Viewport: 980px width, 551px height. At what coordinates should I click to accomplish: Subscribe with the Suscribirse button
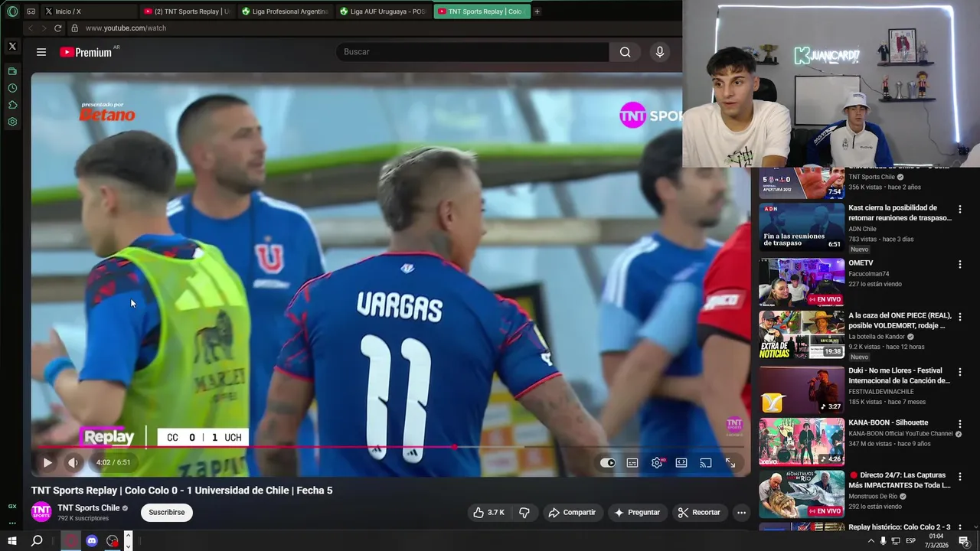(167, 513)
